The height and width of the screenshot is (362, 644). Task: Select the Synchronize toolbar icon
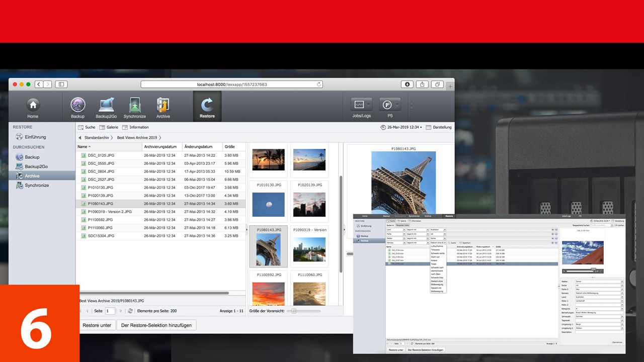(x=134, y=106)
